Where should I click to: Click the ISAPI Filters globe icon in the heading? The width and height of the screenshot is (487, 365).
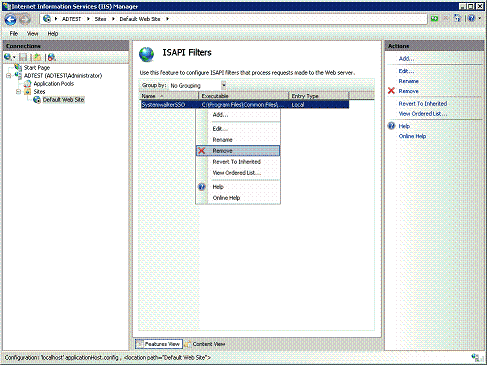147,54
